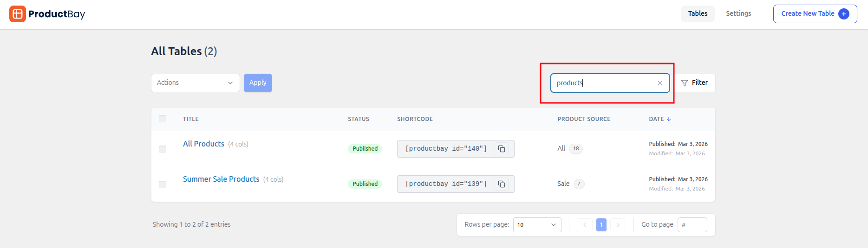Sort by the Date column header
Viewport: 868px width, 248px height.
[657, 119]
